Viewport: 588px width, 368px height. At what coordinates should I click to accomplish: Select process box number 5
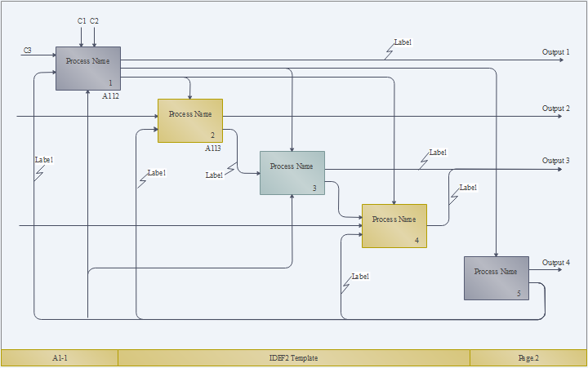click(x=497, y=278)
